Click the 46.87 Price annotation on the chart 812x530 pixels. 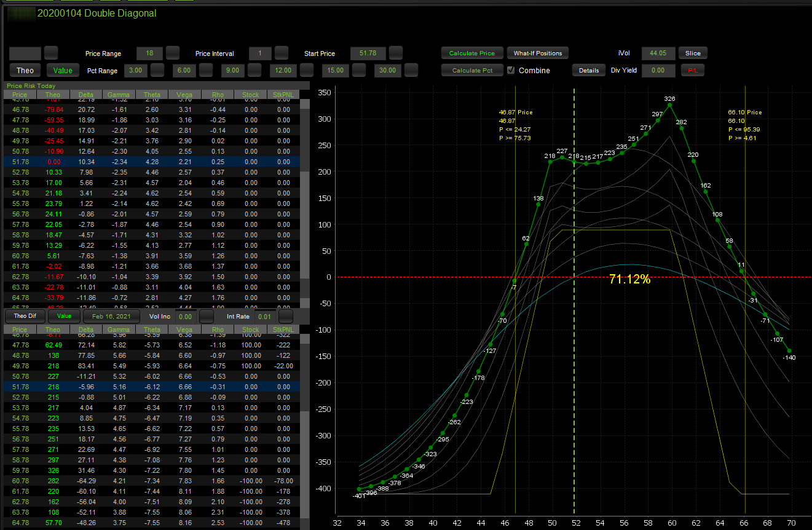516,113
